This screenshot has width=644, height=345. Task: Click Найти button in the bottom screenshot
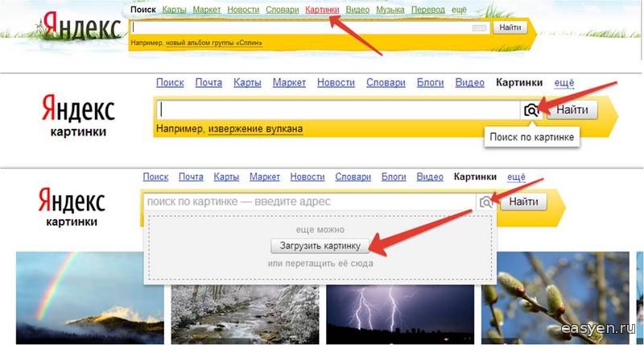coord(524,202)
